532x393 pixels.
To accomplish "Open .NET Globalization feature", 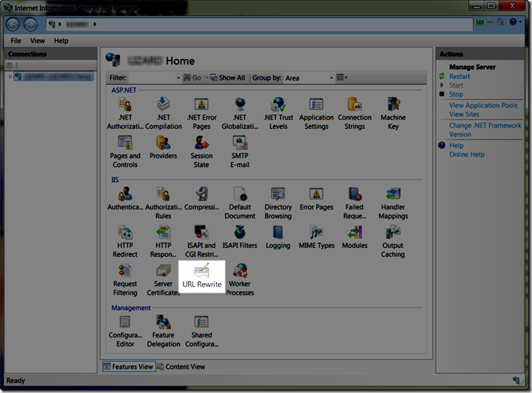I will click(240, 113).
